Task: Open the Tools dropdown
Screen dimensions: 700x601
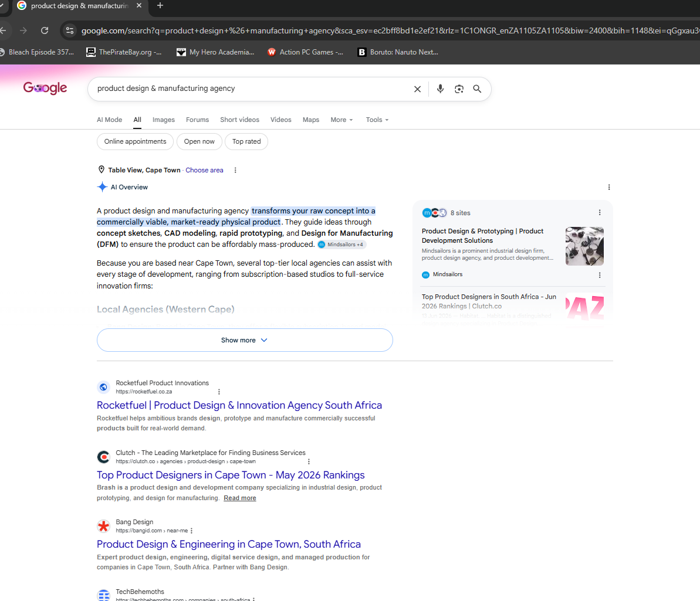Action: pos(377,120)
